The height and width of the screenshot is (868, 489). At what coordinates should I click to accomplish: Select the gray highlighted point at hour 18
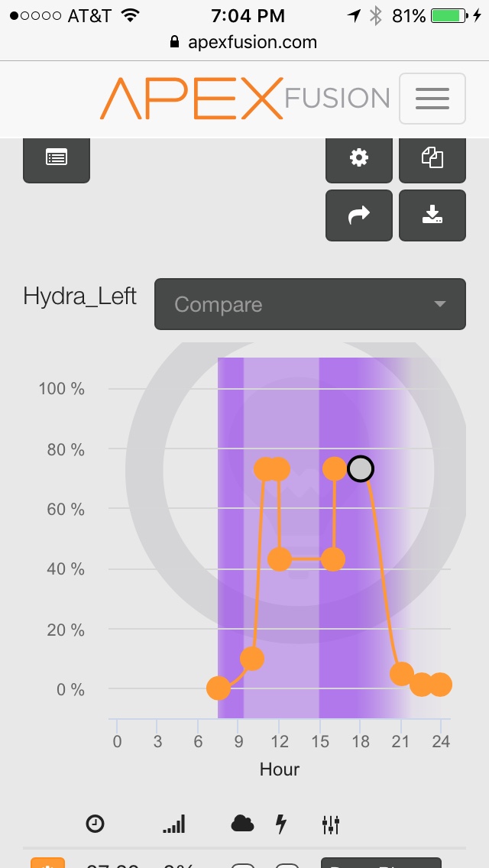click(361, 469)
